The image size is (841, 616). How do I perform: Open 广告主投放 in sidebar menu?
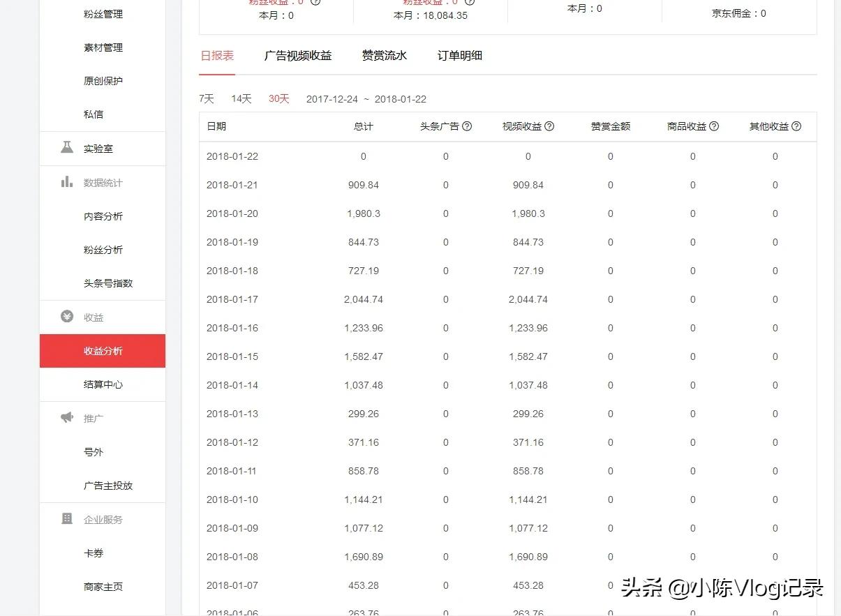tap(108, 486)
